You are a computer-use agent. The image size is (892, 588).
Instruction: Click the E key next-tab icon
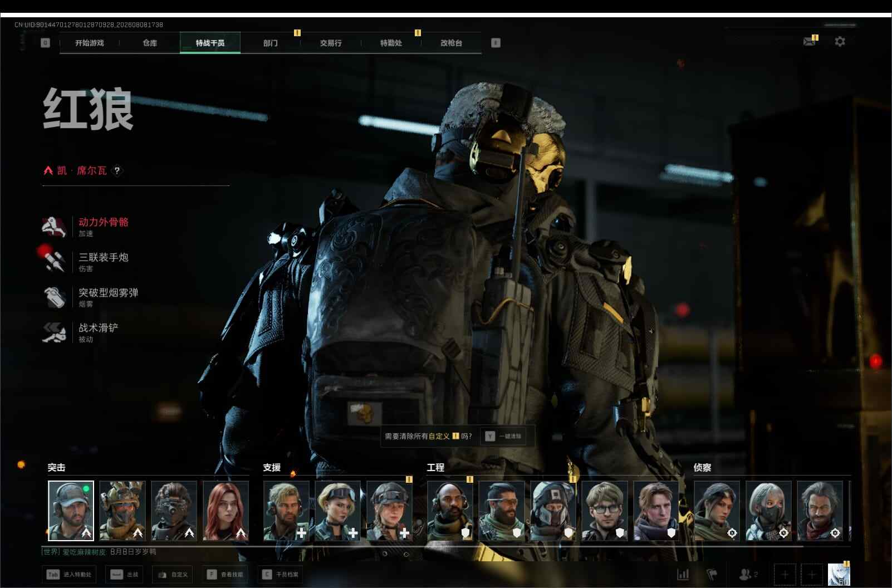[x=496, y=43]
